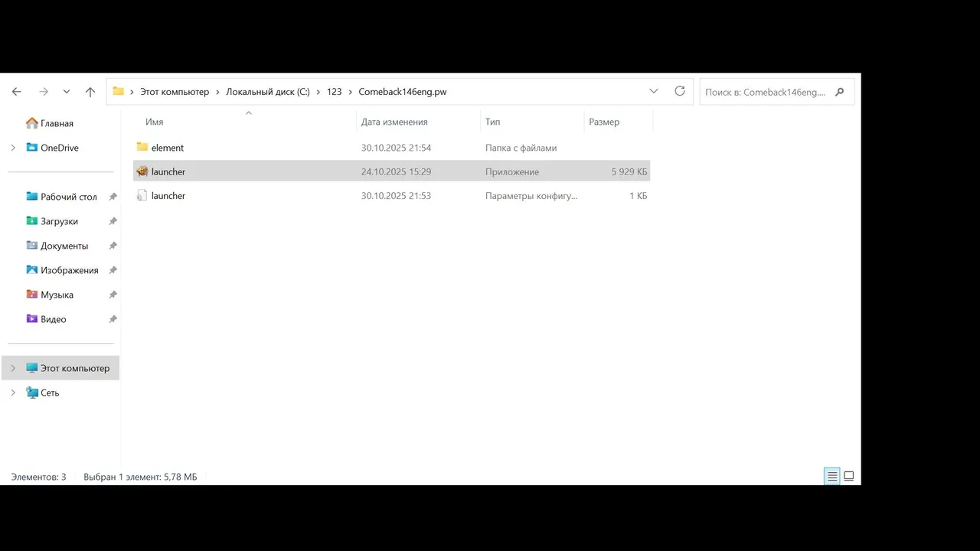Select the 'element' folder icon
This screenshot has width=980, height=551.
click(142, 147)
